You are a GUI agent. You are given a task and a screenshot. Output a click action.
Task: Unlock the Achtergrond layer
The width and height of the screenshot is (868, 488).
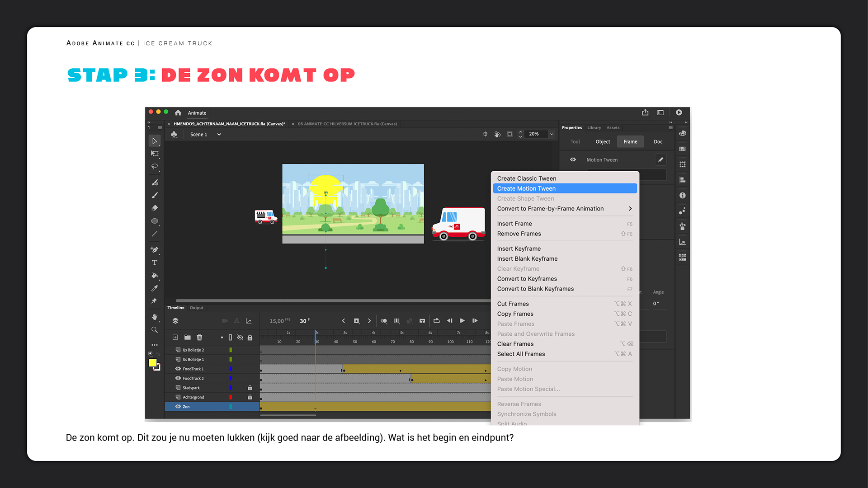[250, 397]
